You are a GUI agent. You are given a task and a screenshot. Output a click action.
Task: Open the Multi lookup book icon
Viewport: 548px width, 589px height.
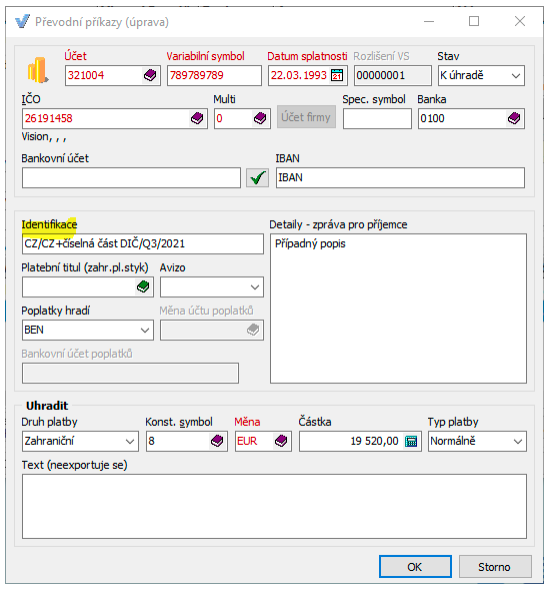point(260,118)
